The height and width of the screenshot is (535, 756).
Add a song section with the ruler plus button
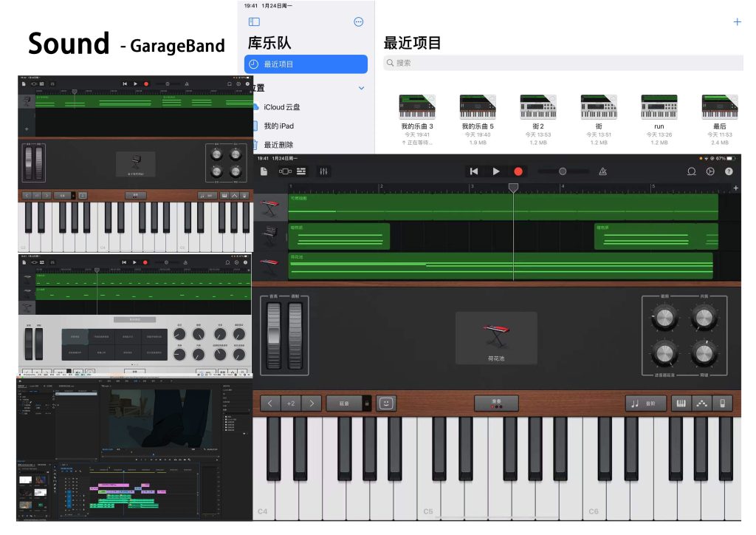coord(736,188)
